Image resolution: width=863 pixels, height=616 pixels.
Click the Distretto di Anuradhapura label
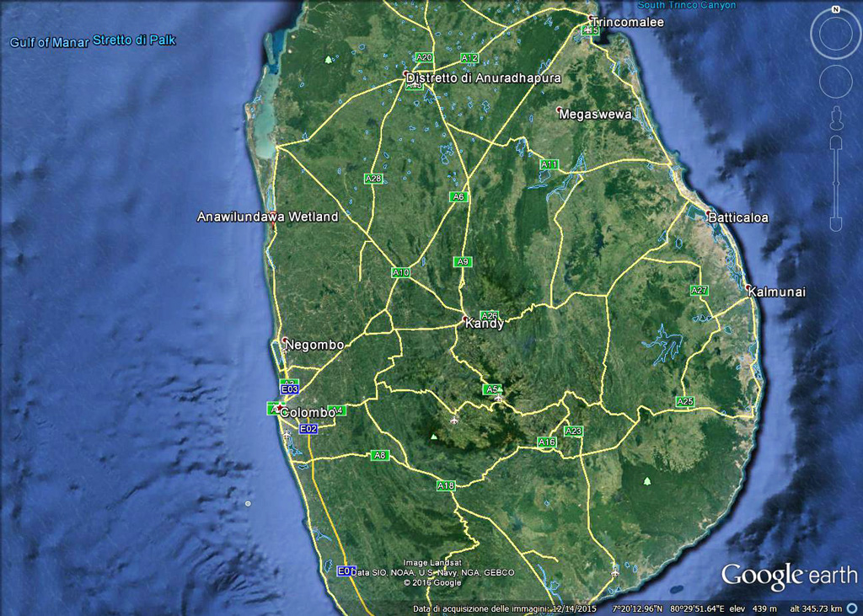(483, 78)
